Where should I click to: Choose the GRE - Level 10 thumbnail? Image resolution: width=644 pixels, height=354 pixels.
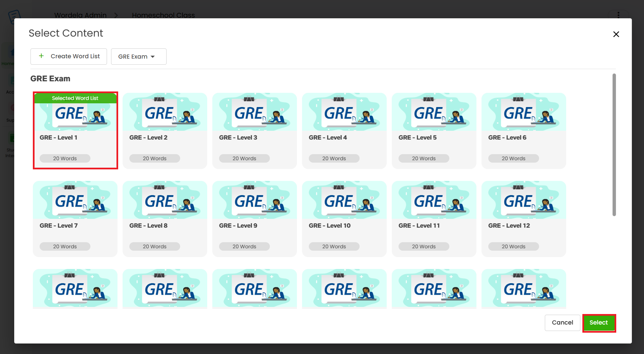point(344,200)
